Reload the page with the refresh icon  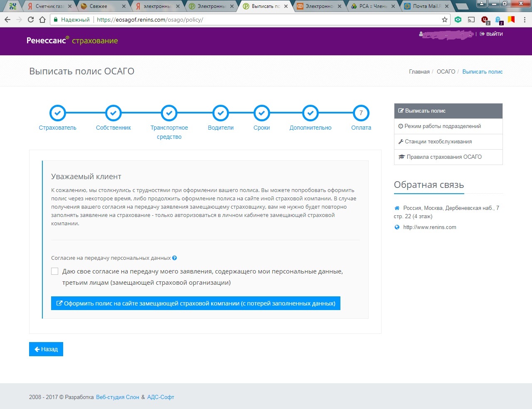tap(31, 20)
